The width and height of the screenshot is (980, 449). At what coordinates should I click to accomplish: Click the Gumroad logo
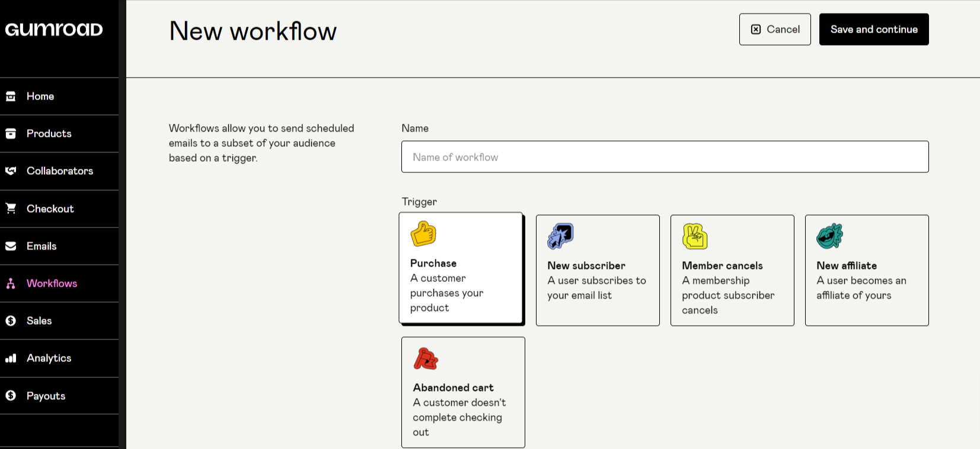(x=54, y=30)
